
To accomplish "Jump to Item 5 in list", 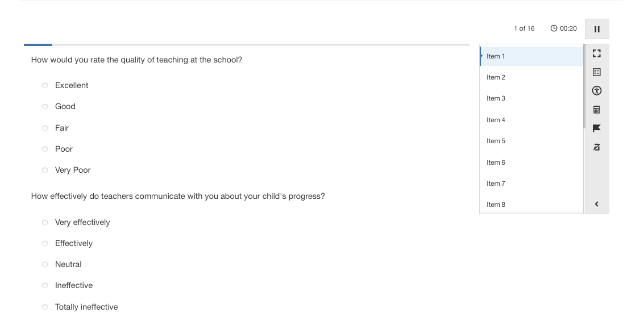I will click(531, 141).
